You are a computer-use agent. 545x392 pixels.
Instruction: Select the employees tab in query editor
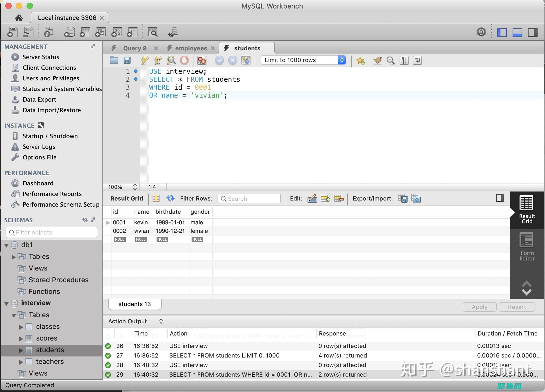(189, 48)
